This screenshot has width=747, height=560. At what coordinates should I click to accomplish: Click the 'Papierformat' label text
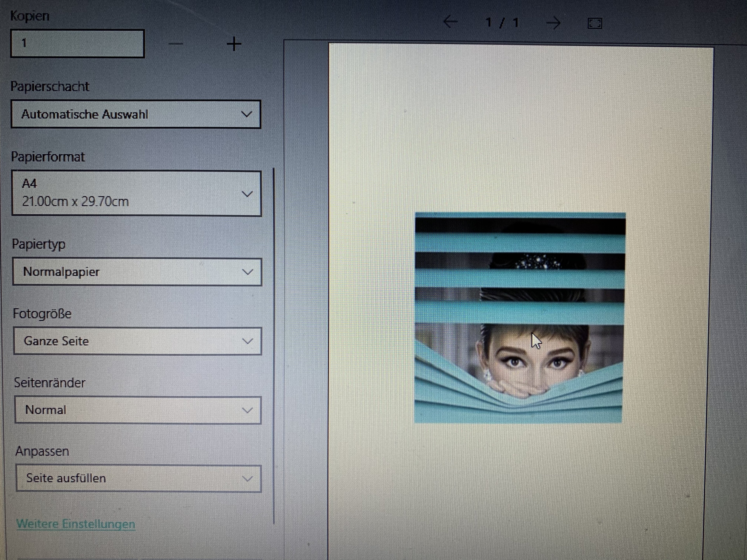pyautogui.click(x=48, y=157)
